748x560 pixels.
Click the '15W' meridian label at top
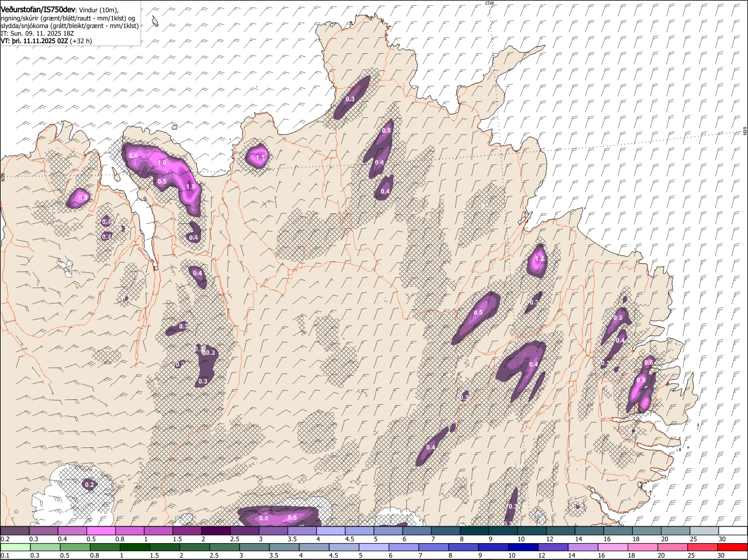(x=489, y=3)
